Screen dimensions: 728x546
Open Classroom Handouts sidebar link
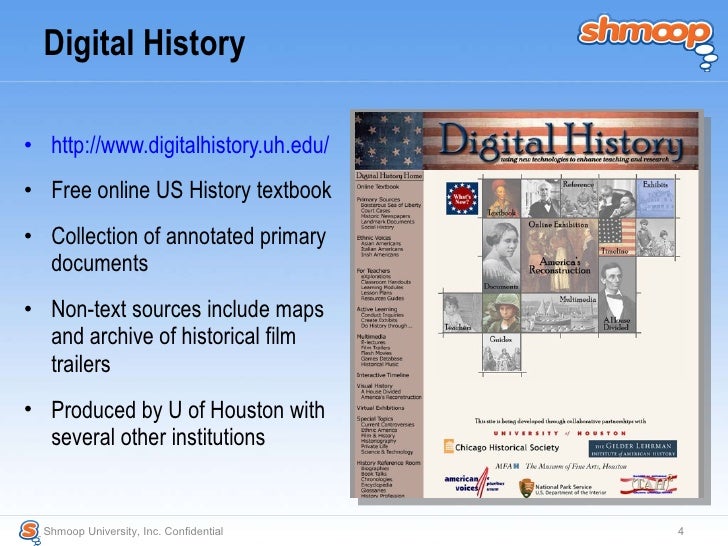coord(386,282)
